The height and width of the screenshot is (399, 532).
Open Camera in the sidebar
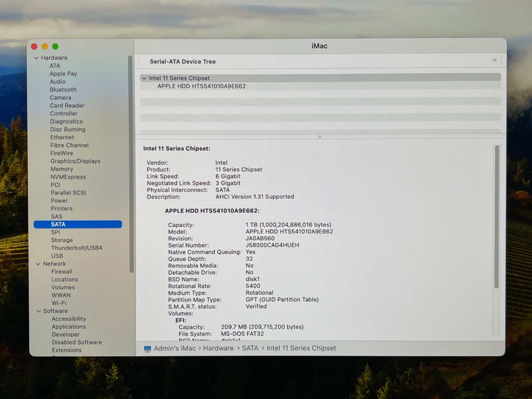coord(61,98)
